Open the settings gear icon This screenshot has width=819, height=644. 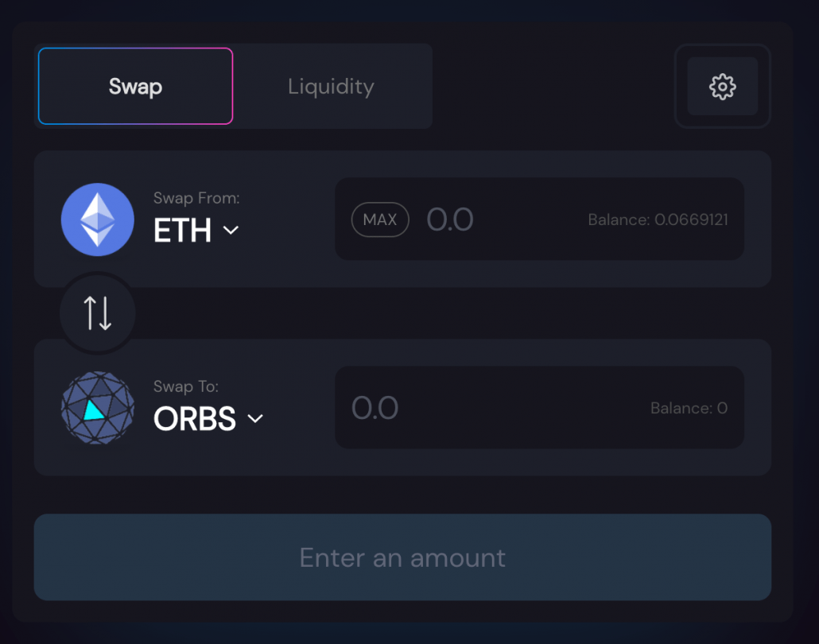(722, 86)
